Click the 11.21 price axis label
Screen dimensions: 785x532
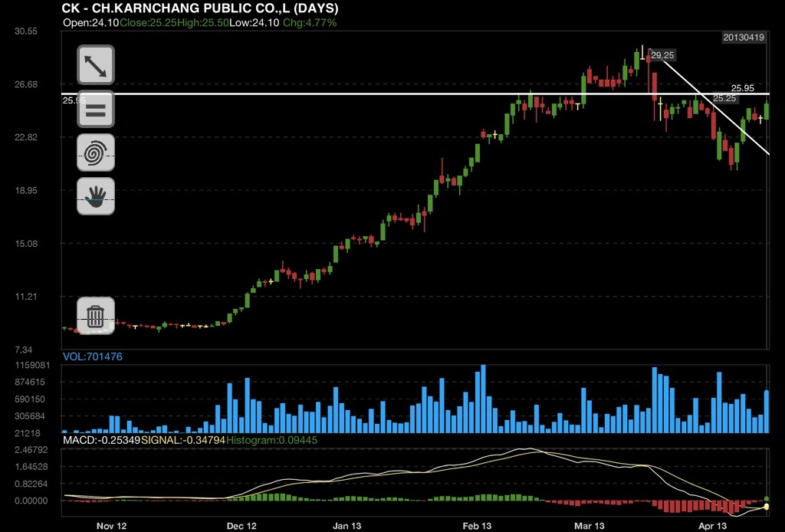pos(26,296)
